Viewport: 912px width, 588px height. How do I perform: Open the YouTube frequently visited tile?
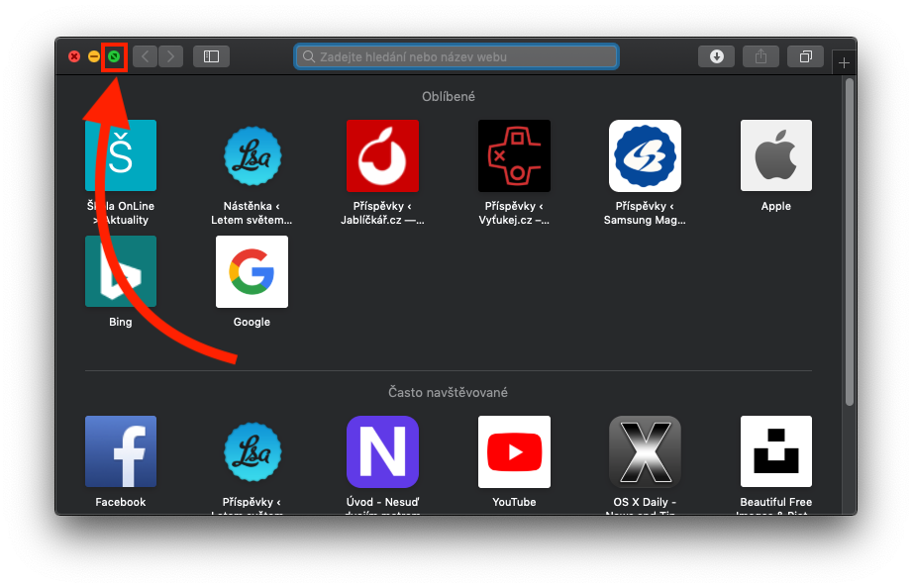pos(514,451)
